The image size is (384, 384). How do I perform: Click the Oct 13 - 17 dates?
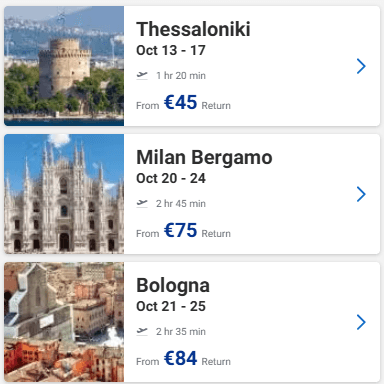coord(171,50)
